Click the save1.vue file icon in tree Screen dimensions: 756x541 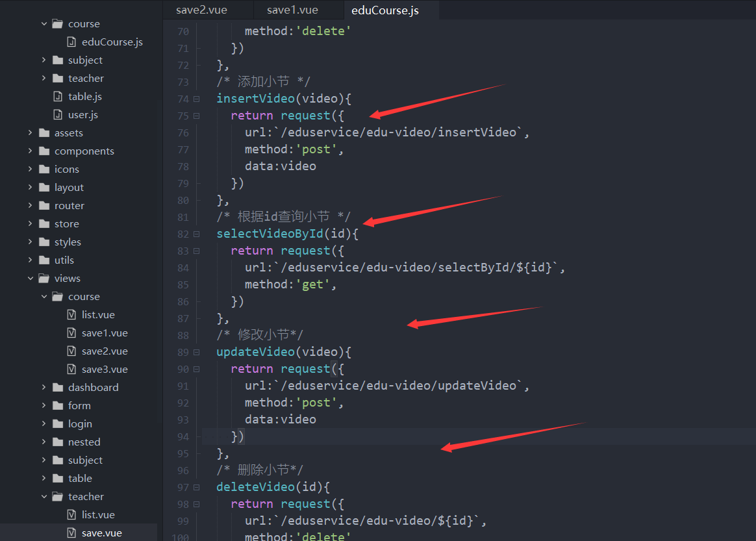click(71, 333)
